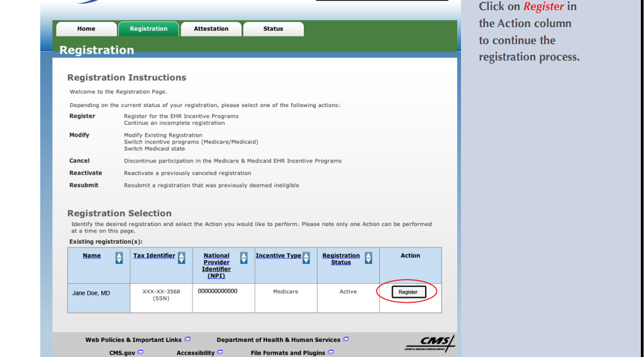Click the Name column sort icon
Viewport: 644px width, 357px height.
(119, 258)
